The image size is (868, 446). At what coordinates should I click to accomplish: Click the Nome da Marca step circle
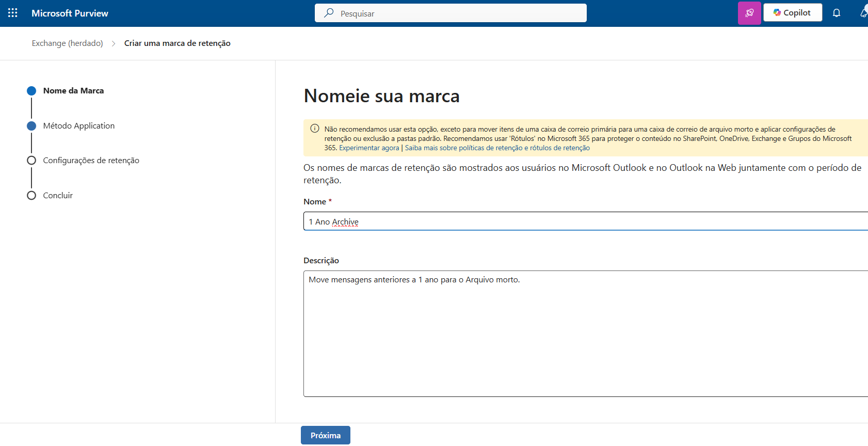coord(31,91)
